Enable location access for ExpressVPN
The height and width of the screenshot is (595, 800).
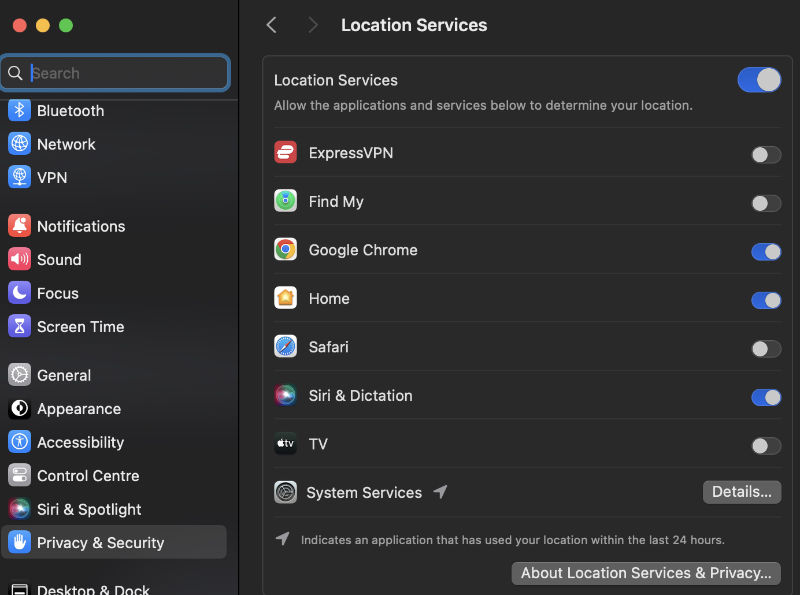coord(766,155)
